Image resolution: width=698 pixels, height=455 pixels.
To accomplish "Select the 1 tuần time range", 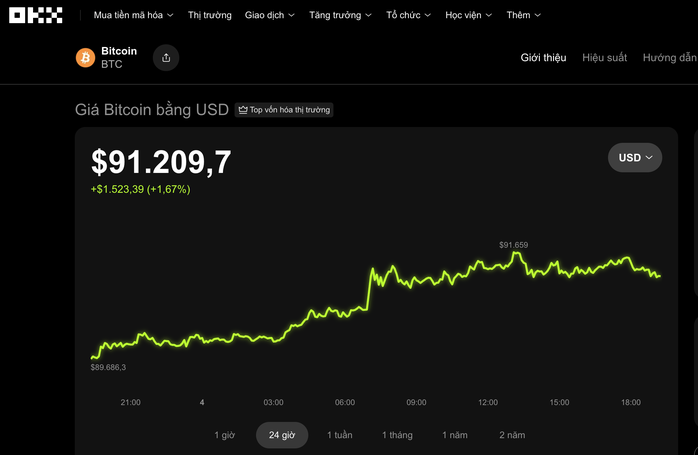I will pyautogui.click(x=340, y=435).
